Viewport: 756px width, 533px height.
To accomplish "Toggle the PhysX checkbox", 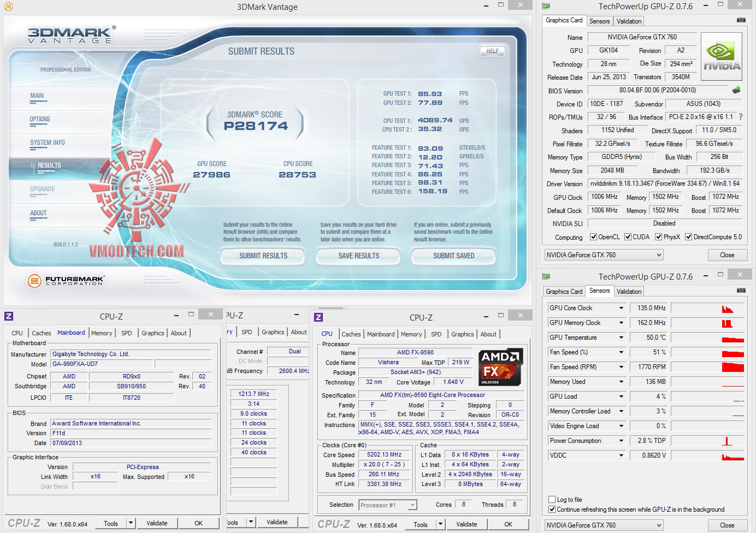I will tap(659, 237).
